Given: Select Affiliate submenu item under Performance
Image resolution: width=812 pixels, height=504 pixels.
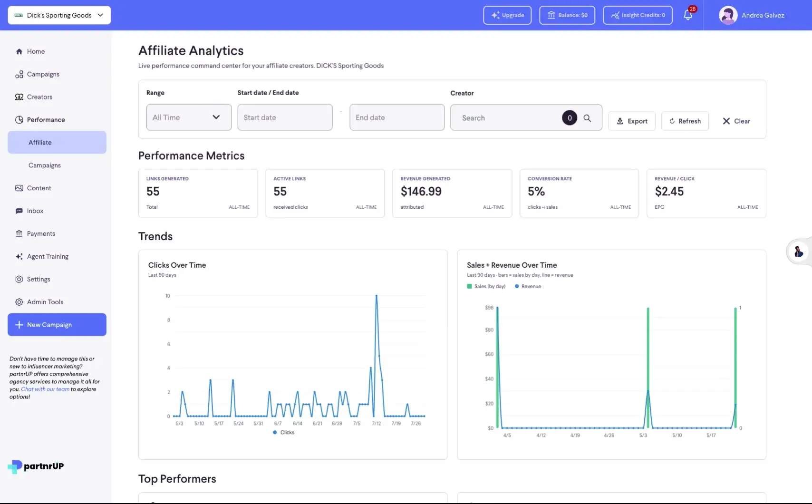Looking at the screenshot, I should coord(57,143).
